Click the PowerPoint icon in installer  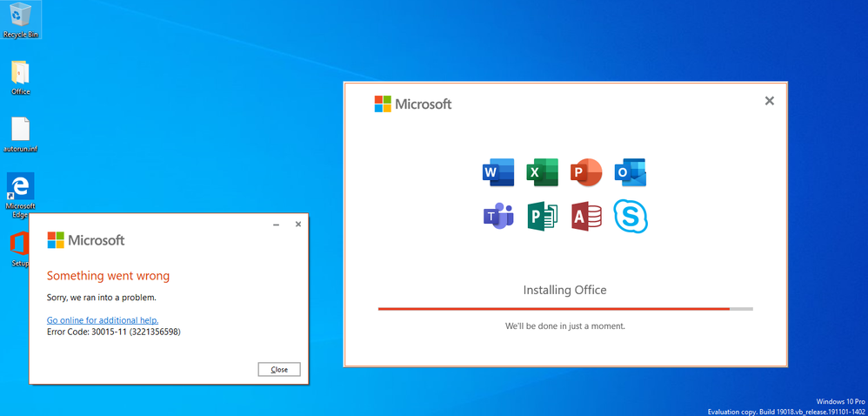[586, 172]
